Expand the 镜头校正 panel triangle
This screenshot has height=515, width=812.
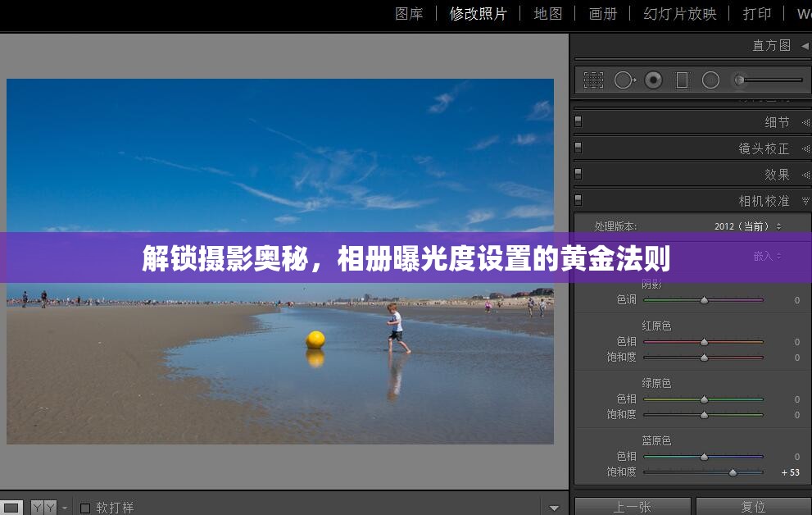click(x=805, y=148)
